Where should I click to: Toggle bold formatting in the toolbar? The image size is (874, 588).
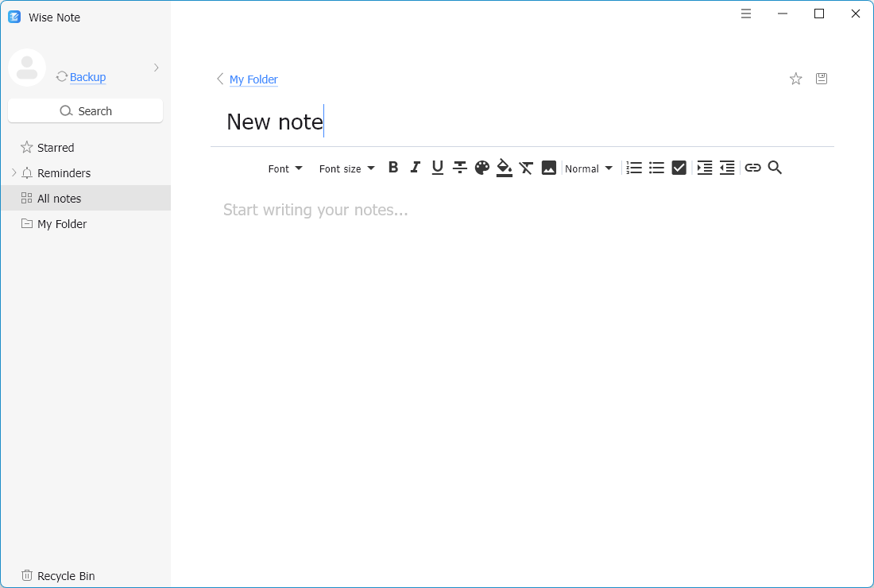tap(393, 168)
